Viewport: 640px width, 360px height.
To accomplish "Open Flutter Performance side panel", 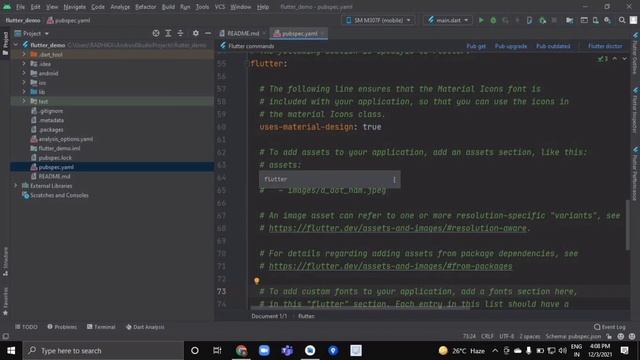I will click(635, 174).
